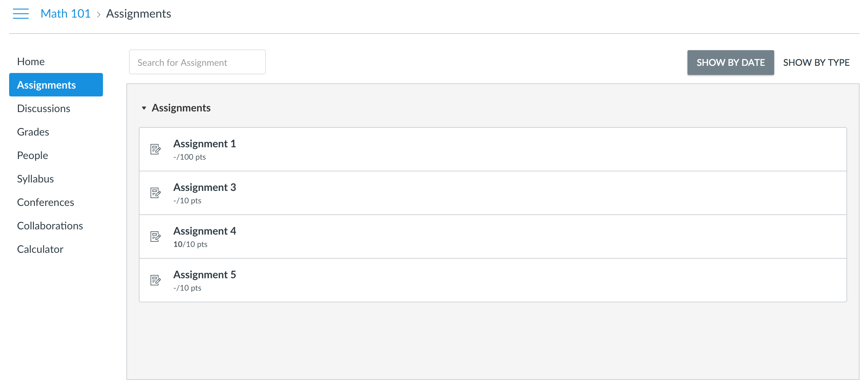Viewport: 868px width, 389px height.
Task: Click the Assignment 1 document icon
Action: [155, 149]
